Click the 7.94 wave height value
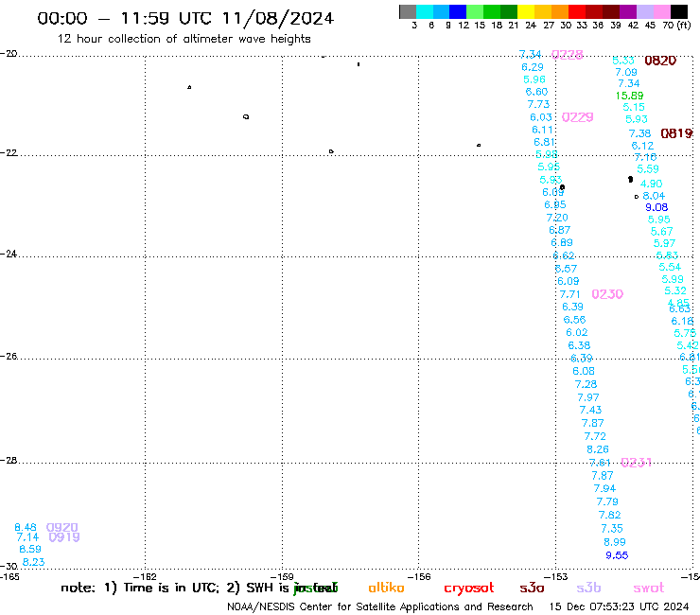 pos(604,488)
